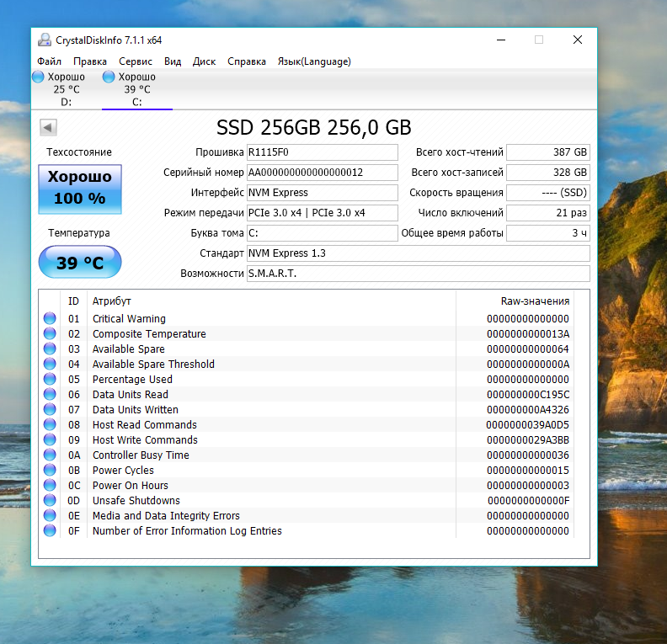This screenshot has height=644, width=667.
Task: Click status orb for Power Cycles row
Action: tap(50, 470)
